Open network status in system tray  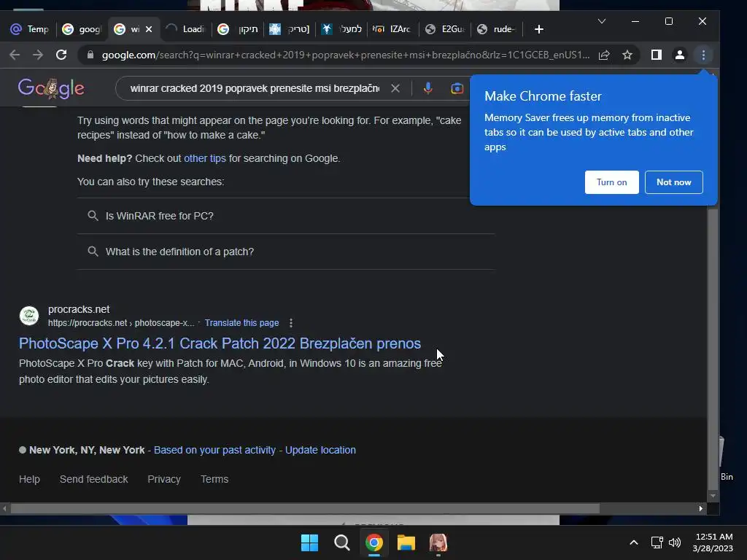pyautogui.click(x=657, y=542)
